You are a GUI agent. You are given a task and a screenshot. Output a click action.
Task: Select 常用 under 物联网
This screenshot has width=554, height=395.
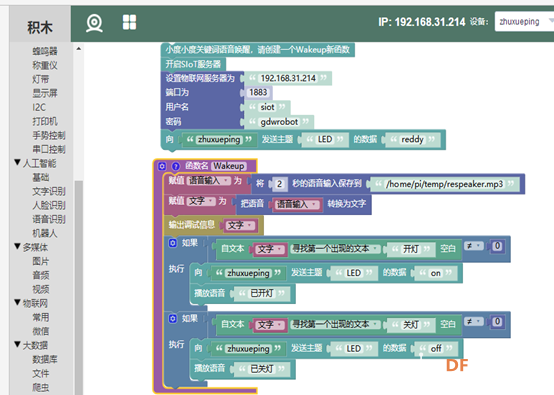41,317
